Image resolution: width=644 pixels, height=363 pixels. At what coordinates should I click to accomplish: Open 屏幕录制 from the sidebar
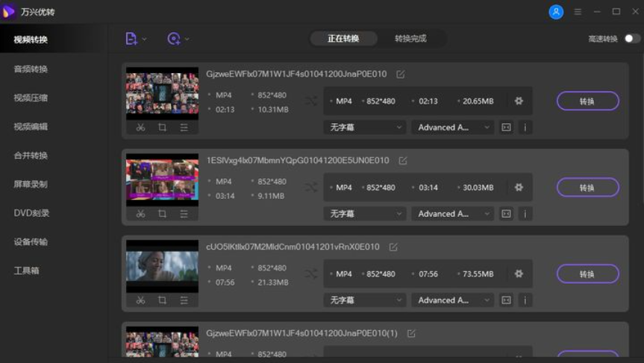31,184
